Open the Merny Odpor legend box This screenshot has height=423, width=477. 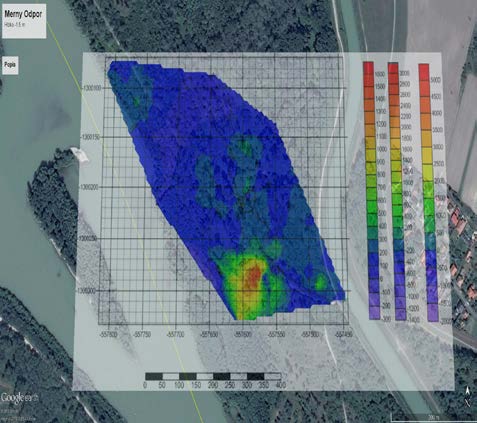(x=24, y=20)
